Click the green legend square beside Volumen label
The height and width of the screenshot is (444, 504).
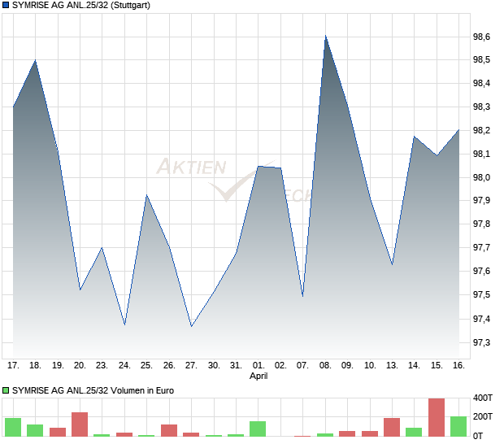tap(6, 390)
